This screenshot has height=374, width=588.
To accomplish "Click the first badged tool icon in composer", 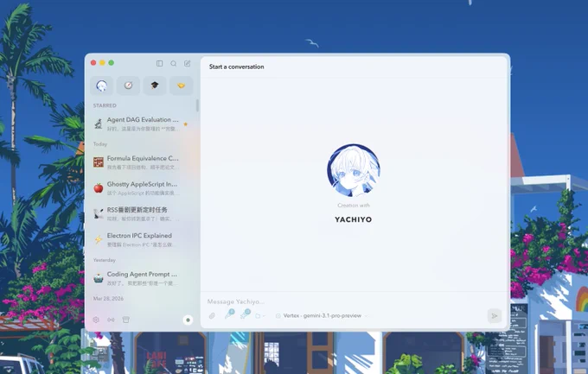I will (x=229, y=314).
